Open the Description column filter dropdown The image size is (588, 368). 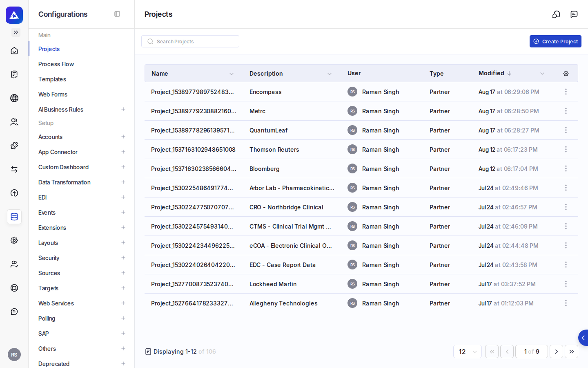point(330,74)
